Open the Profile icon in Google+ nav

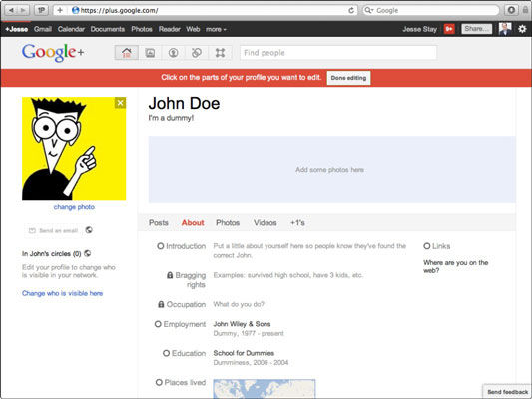pos(173,53)
